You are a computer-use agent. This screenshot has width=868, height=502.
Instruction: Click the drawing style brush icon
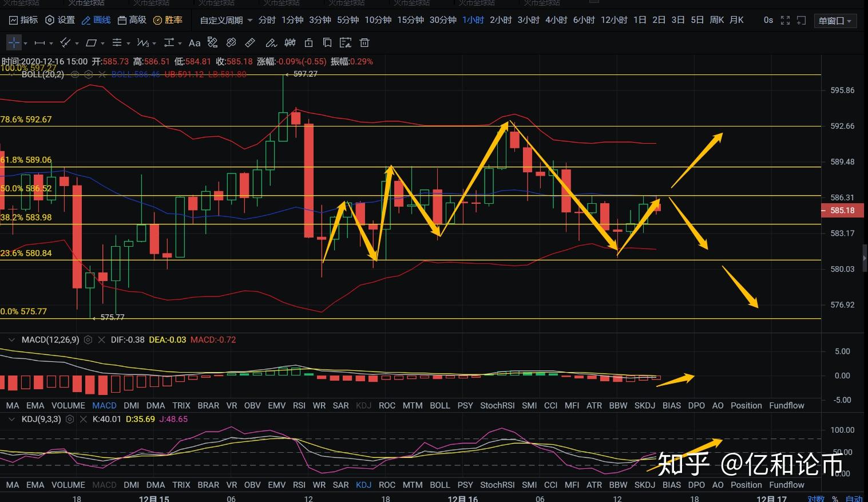(x=212, y=42)
